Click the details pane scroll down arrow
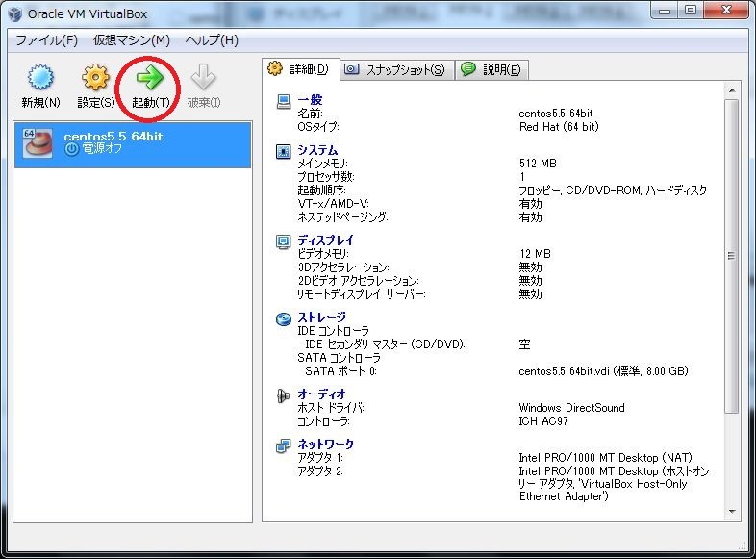Screen dimensions: 756x559 (732, 512)
